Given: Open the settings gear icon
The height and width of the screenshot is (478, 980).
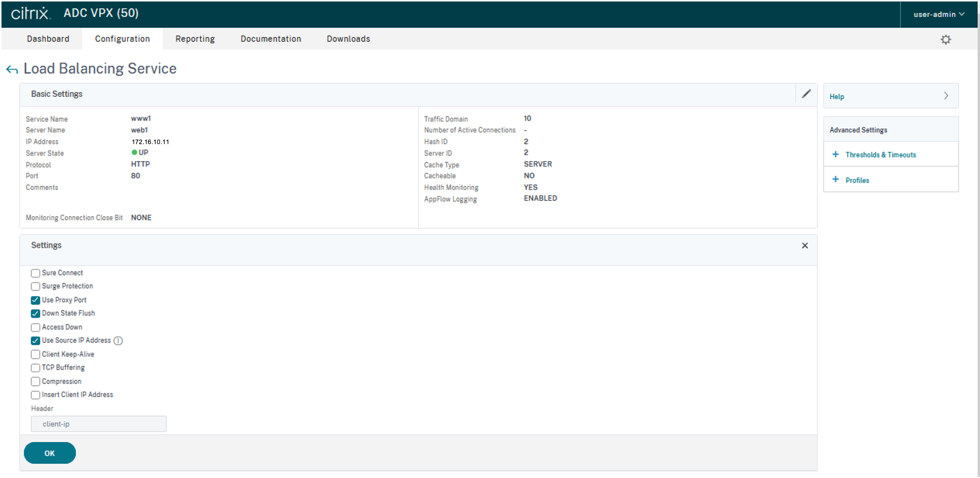Looking at the screenshot, I should [x=945, y=39].
